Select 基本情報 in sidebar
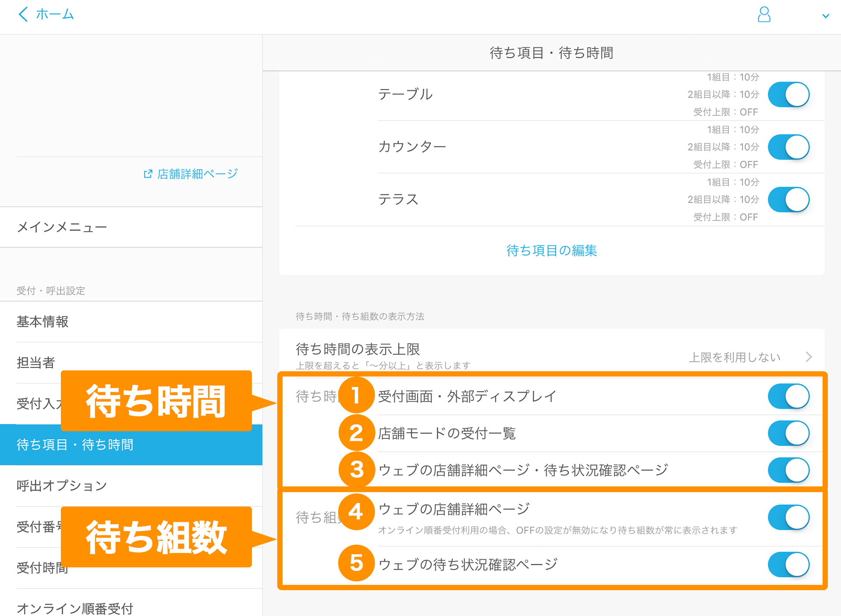The height and width of the screenshot is (616, 841). 131,322
